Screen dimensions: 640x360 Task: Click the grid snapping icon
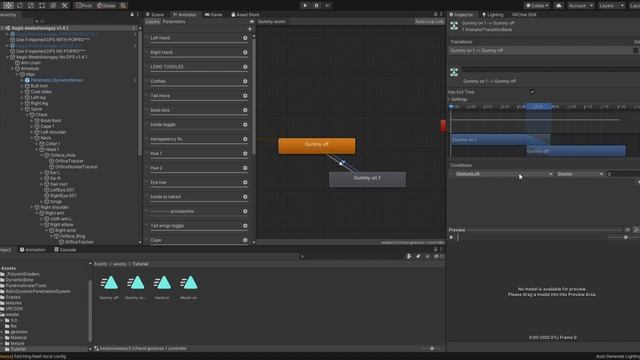[124, 6]
